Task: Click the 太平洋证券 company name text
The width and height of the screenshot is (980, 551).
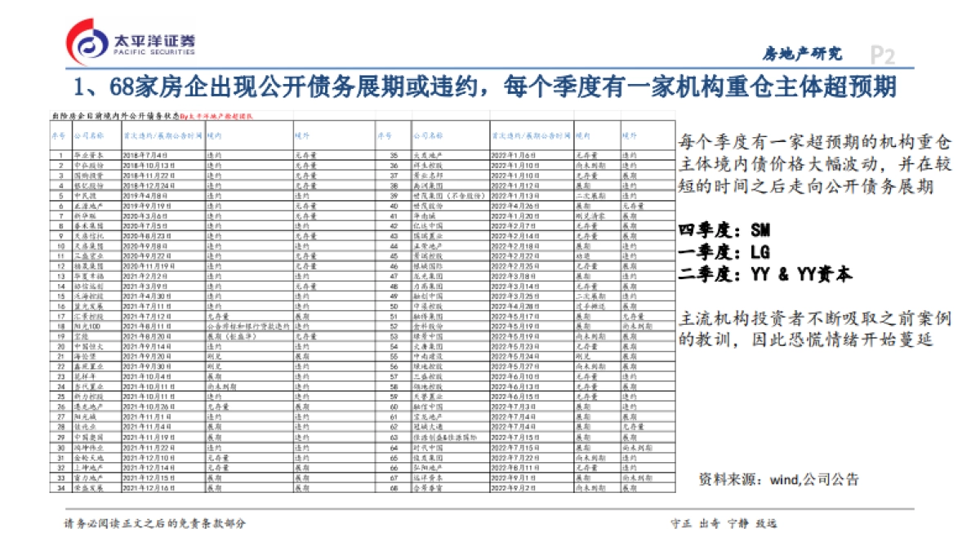Action: 154,39
